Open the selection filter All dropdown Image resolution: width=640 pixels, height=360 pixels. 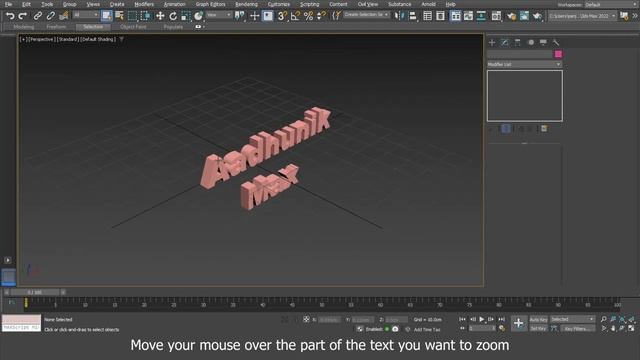(86, 15)
